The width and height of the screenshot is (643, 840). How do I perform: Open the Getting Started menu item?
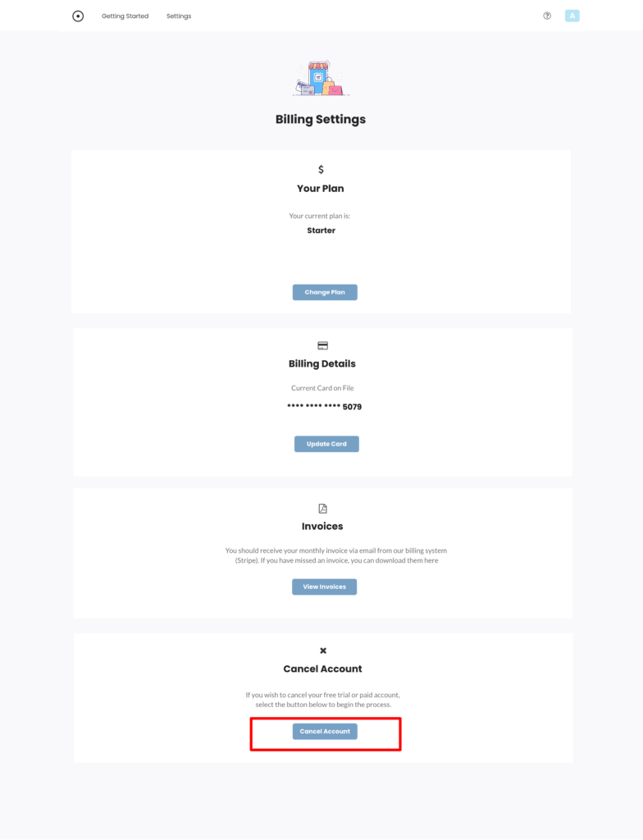point(125,16)
